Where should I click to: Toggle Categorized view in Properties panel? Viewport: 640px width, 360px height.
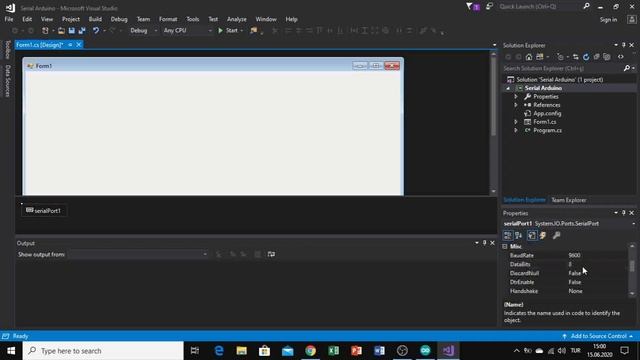[x=508, y=236]
